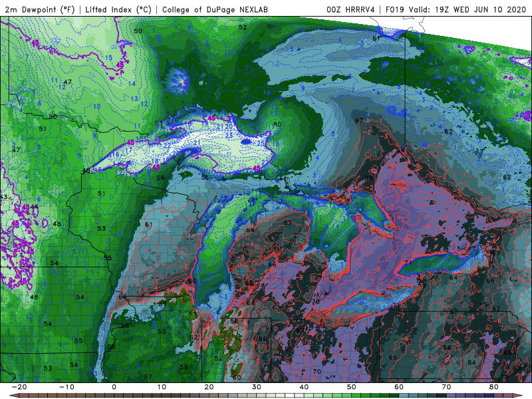Click the '60' label on the color scale

point(399,387)
